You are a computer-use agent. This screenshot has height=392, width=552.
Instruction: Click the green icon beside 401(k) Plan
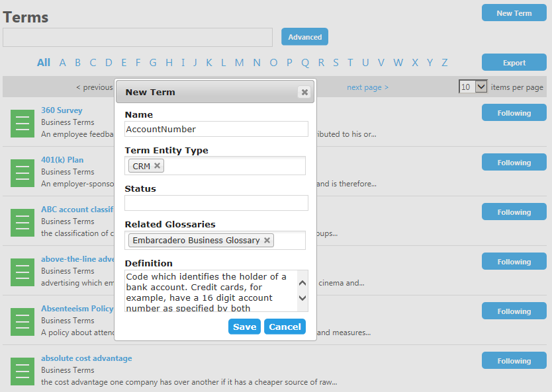point(23,173)
